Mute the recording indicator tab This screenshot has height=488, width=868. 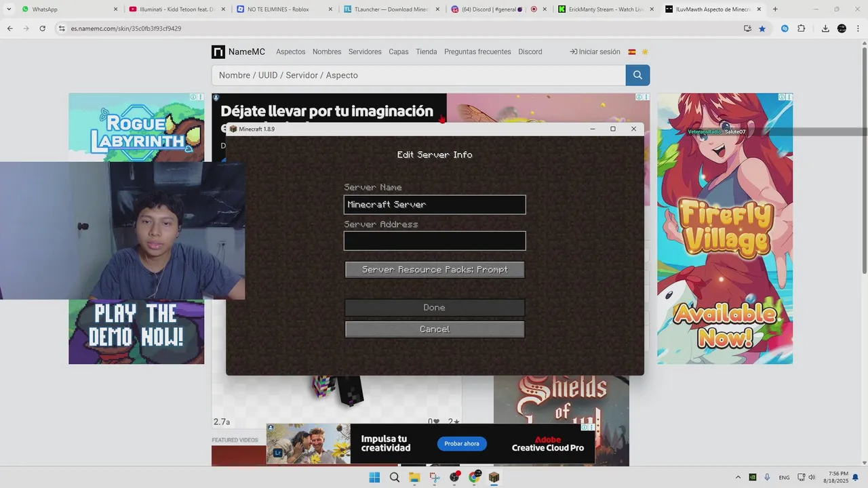(534, 9)
